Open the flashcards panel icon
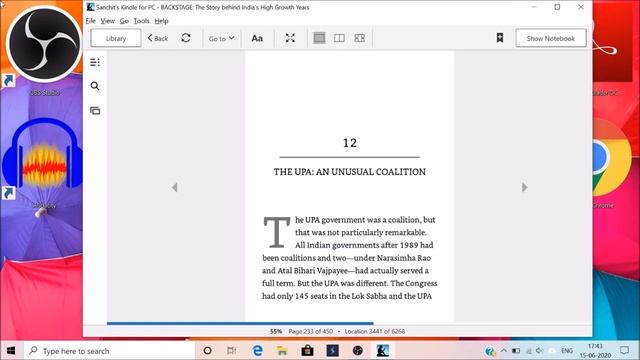Screen dimensions: 640x360 [x=95, y=111]
